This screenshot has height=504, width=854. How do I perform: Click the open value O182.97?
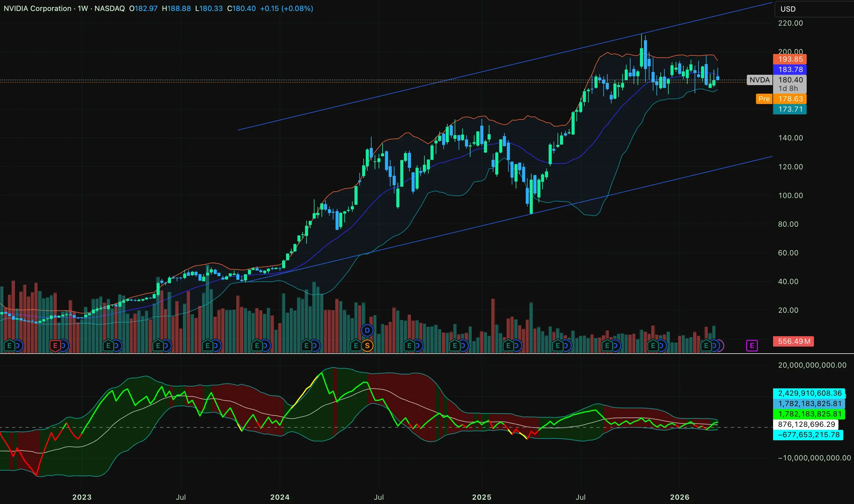pos(143,9)
